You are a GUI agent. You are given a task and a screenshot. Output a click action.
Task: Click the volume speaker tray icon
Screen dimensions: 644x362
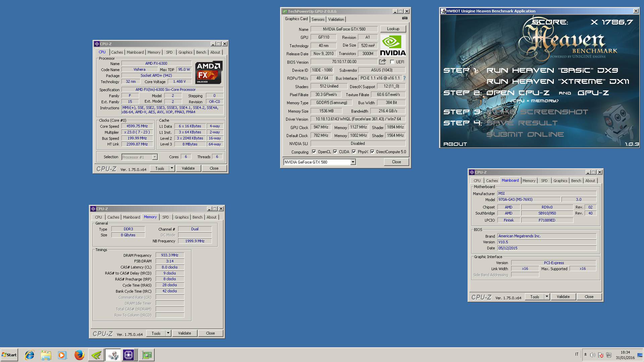pyautogui.click(x=593, y=355)
